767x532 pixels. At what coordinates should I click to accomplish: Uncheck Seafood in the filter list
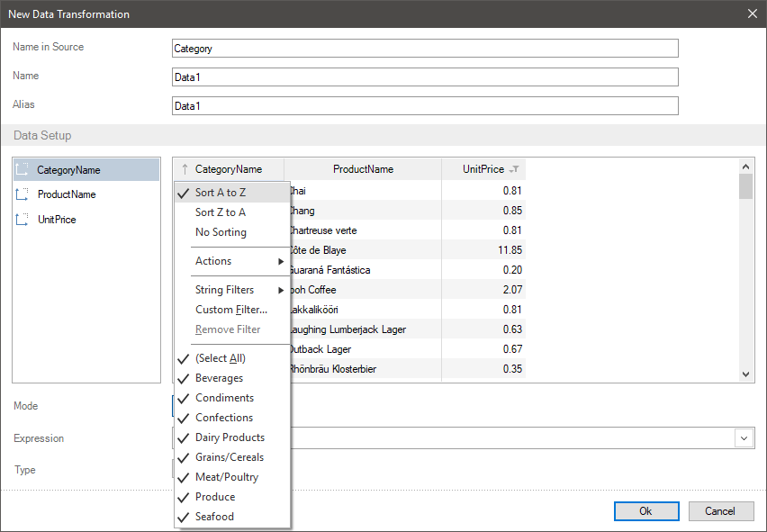point(214,517)
